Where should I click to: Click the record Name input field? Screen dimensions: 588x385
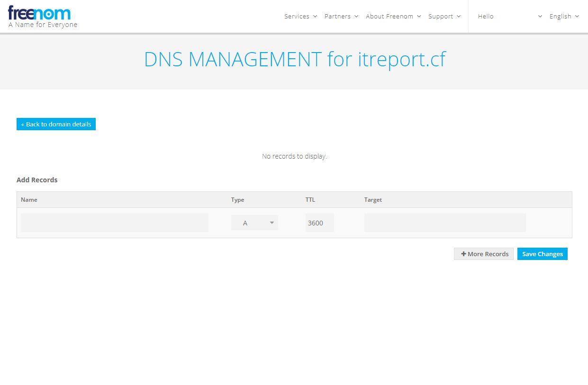[x=115, y=223]
